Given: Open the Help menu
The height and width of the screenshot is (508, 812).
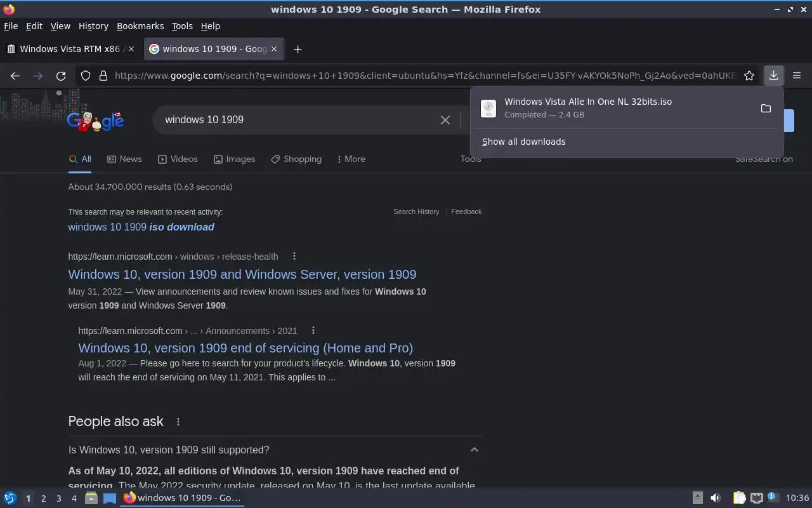Looking at the screenshot, I should point(210,26).
